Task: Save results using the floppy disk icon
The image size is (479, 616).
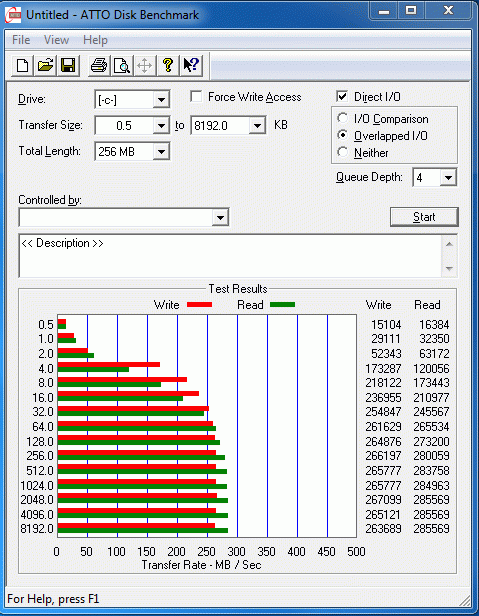Action: 68,66
